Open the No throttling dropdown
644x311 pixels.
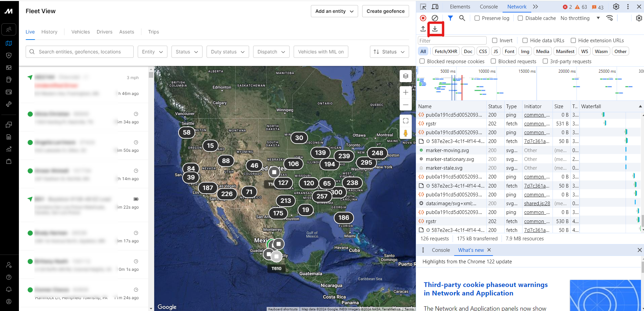[580, 18]
